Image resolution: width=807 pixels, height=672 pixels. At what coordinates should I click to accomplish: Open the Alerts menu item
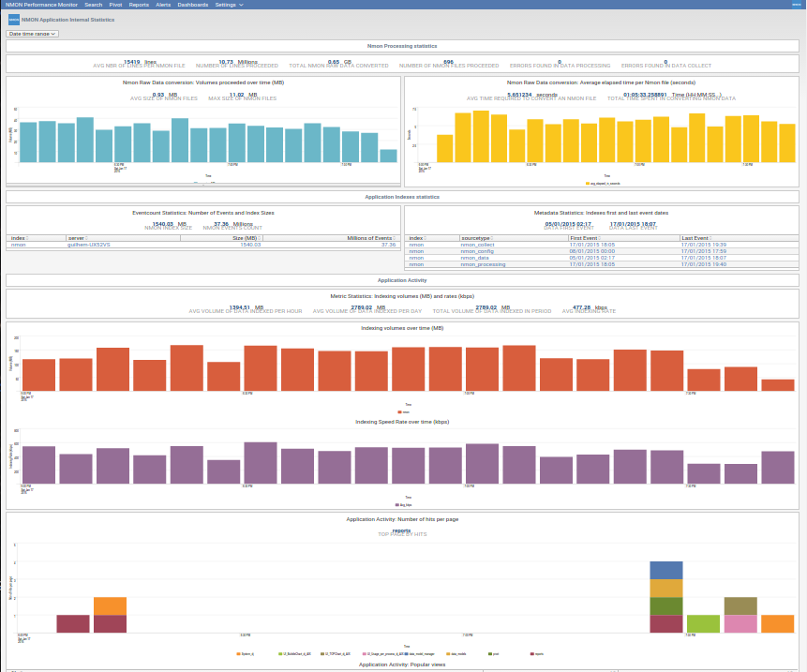(163, 5)
